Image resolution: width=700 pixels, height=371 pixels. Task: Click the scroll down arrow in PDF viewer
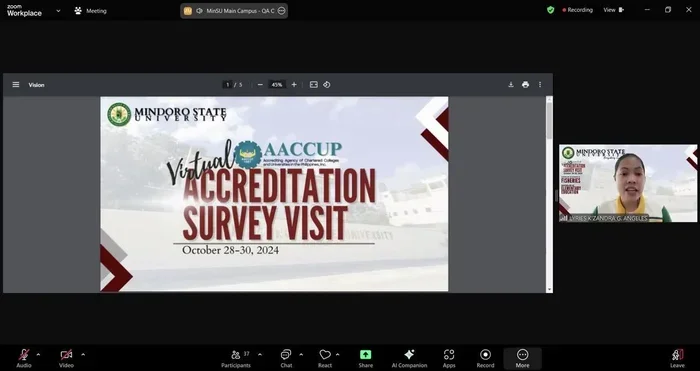click(x=549, y=290)
